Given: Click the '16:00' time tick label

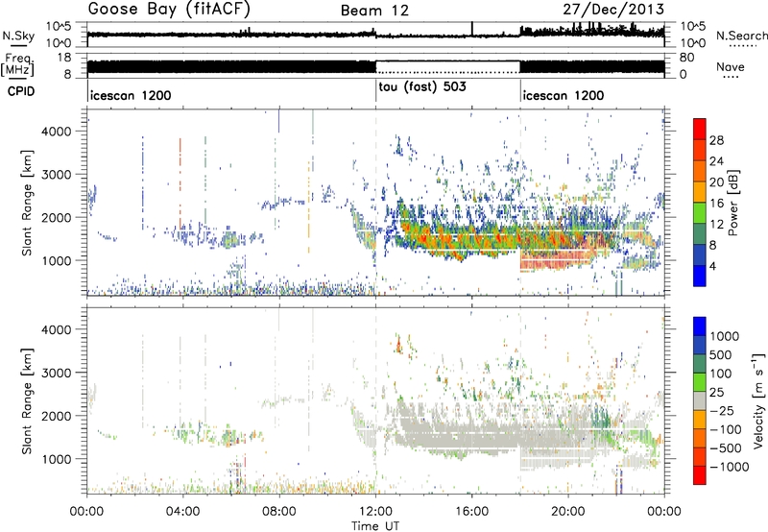Looking at the screenshot, I should coord(471,512).
